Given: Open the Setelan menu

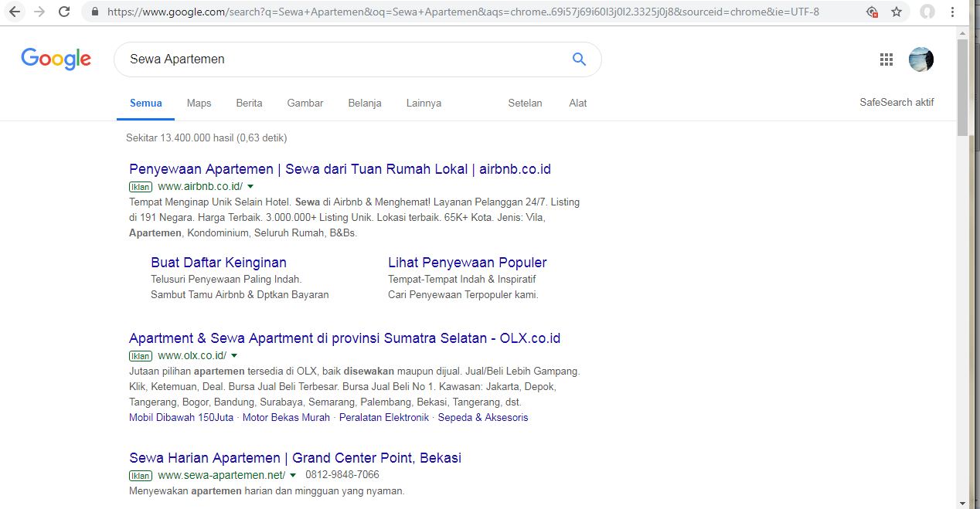Looking at the screenshot, I should pos(525,103).
